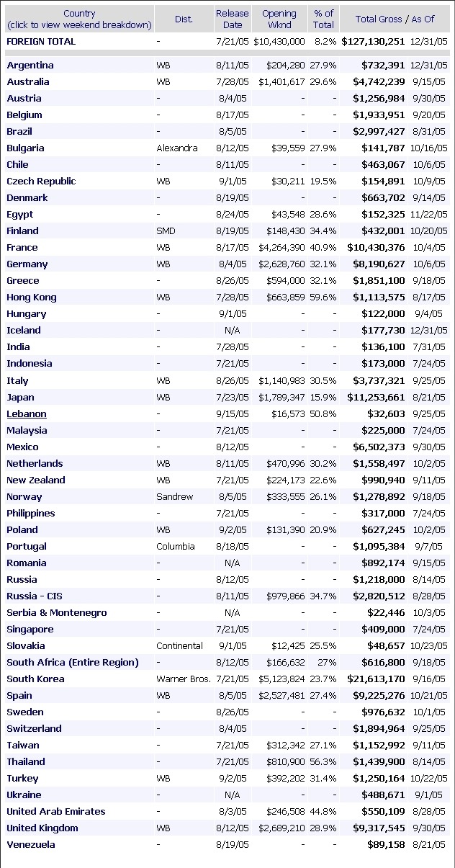Click the Japan country link
Screen dimensions: 455x868
(x=20, y=398)
